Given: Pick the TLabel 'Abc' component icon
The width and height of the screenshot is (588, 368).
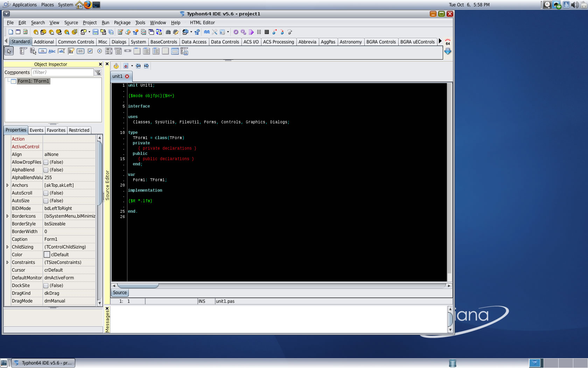Looking at the screenshot, I should (x=52, y=51).
